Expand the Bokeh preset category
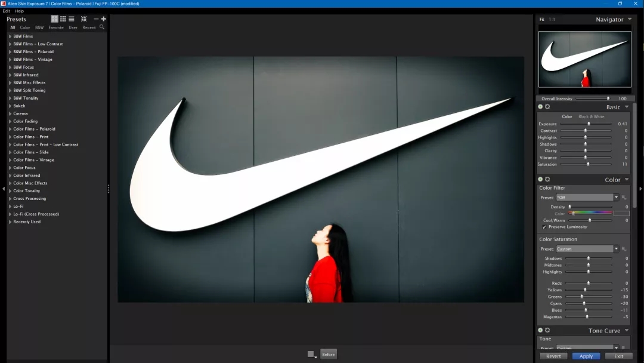The width and height of the screenshot is (644, 363). pyautogui.click(x=10, y=106)
